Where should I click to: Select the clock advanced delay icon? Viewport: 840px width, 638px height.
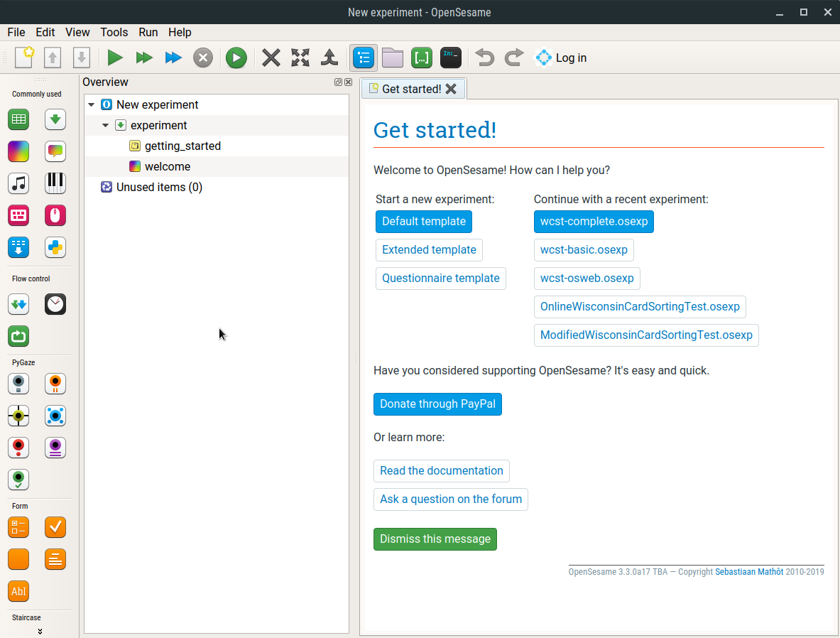pos(55,304)
